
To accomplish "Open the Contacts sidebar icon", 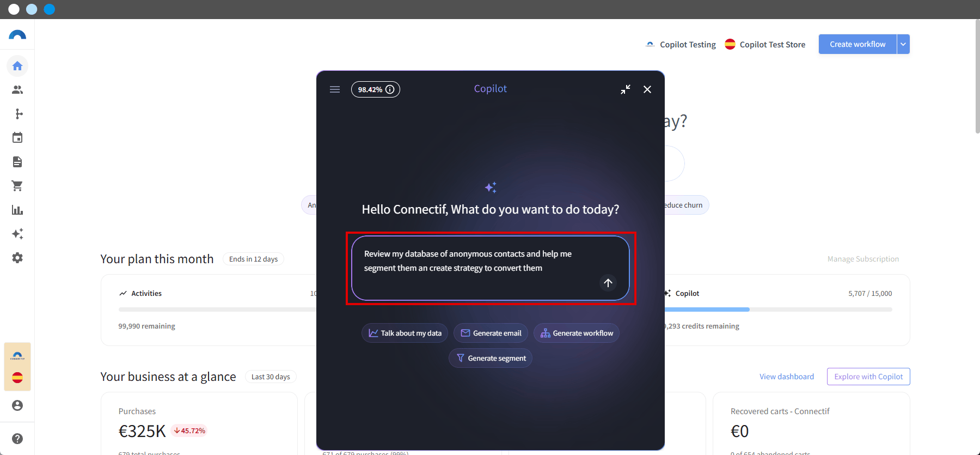I will (17, 90).
